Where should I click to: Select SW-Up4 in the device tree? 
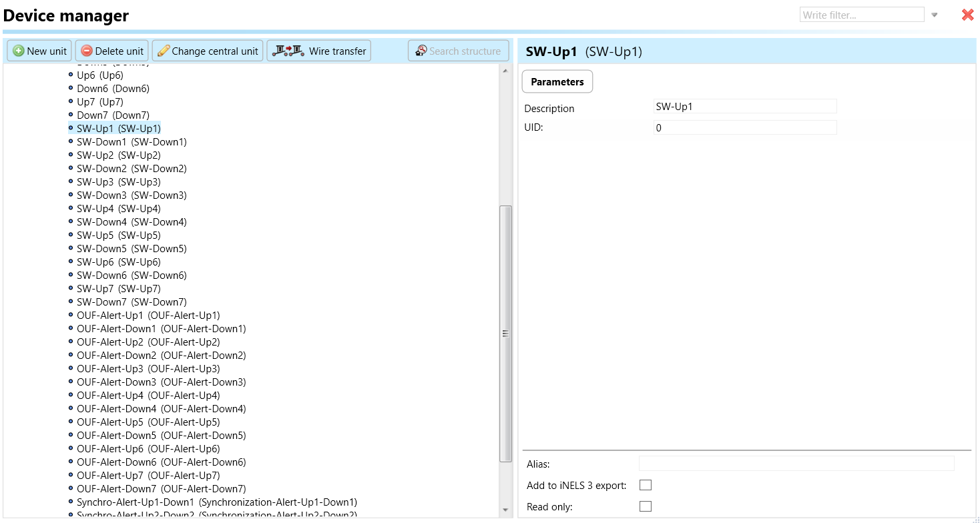pyautogui.click(x=118, y=209)
